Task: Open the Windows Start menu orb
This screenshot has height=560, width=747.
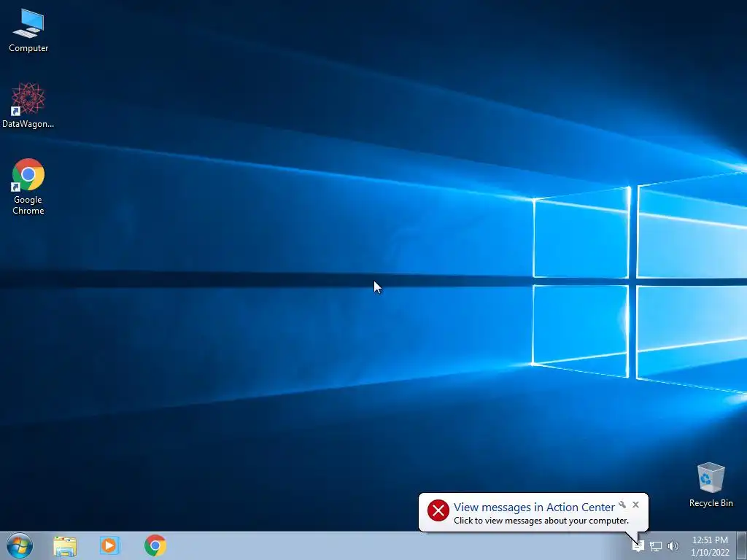Action: click(x=20, y=545)
